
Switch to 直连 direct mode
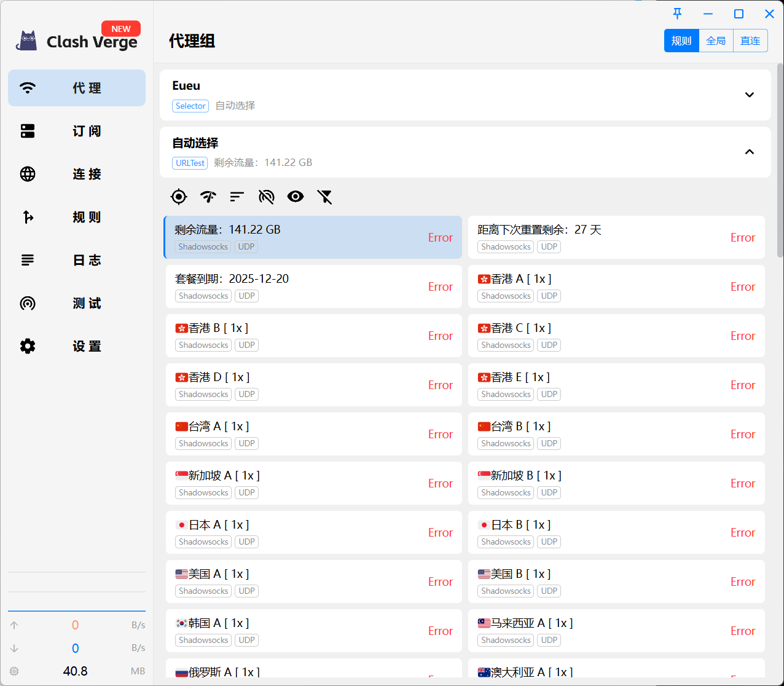pos(750,41)
